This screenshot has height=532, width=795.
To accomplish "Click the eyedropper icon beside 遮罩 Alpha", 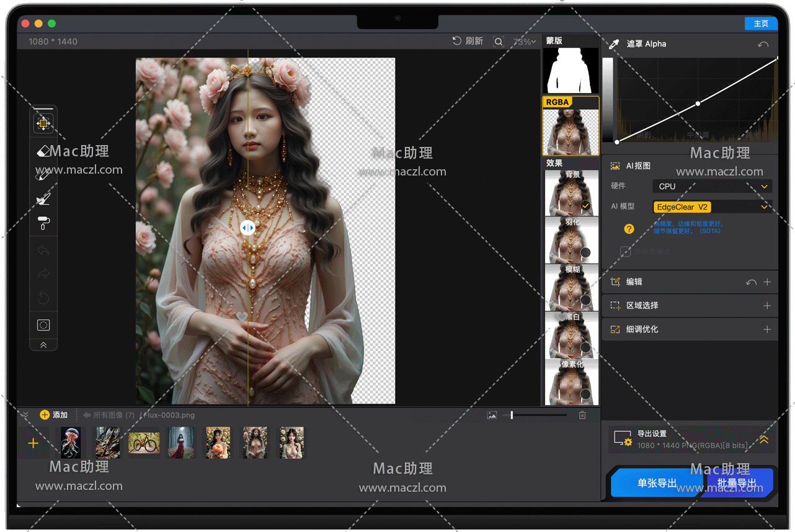I will [614, 44].
